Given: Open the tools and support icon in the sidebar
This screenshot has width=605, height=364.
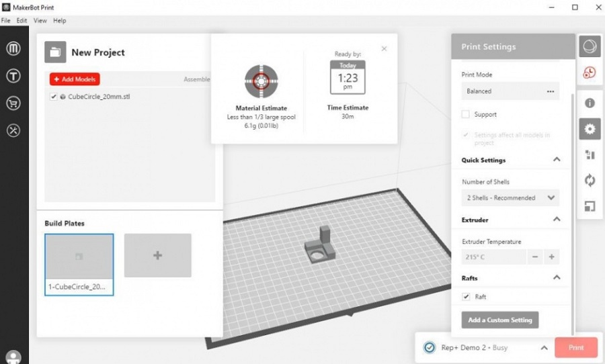Looking at the screenshot, I should point(13,131).
